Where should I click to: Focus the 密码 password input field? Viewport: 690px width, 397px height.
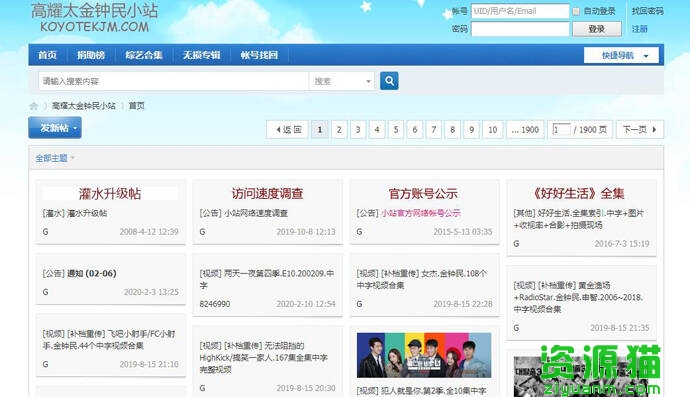click(520, 29)
